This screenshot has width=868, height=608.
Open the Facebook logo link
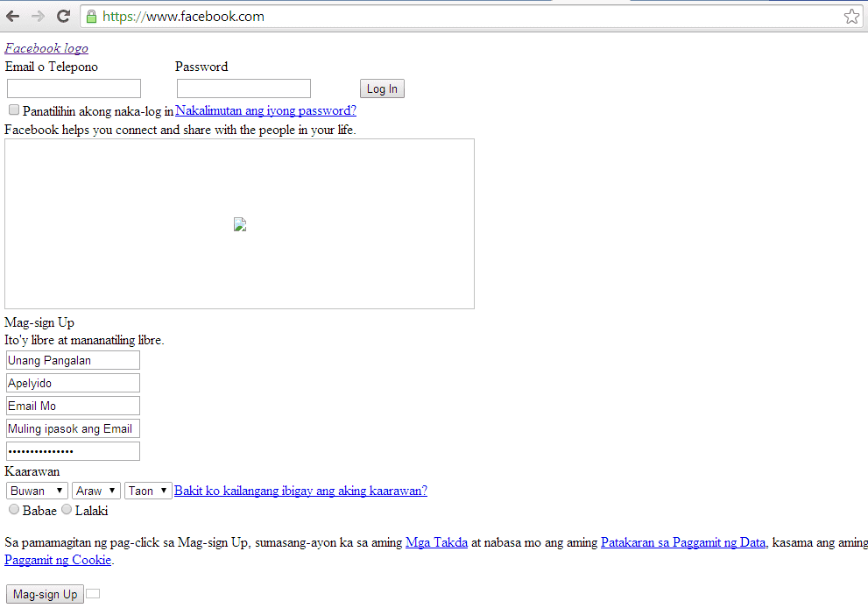click(x=46, y=48)
